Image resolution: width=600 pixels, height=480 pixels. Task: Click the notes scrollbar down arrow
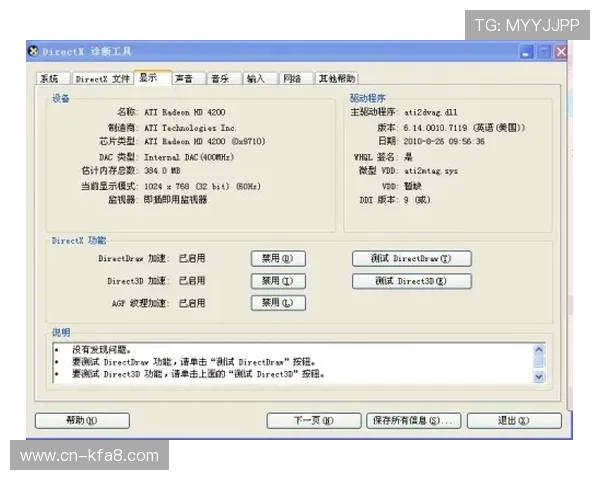tap(539, 377)
